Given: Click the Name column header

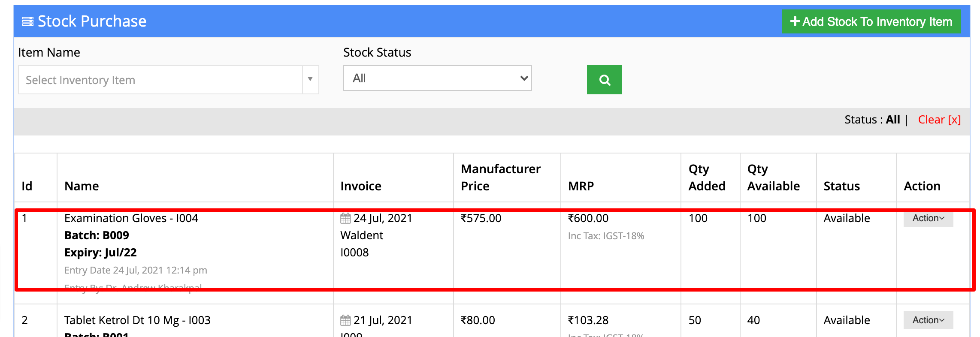Looking at the screenshot, I should [82, 186].
